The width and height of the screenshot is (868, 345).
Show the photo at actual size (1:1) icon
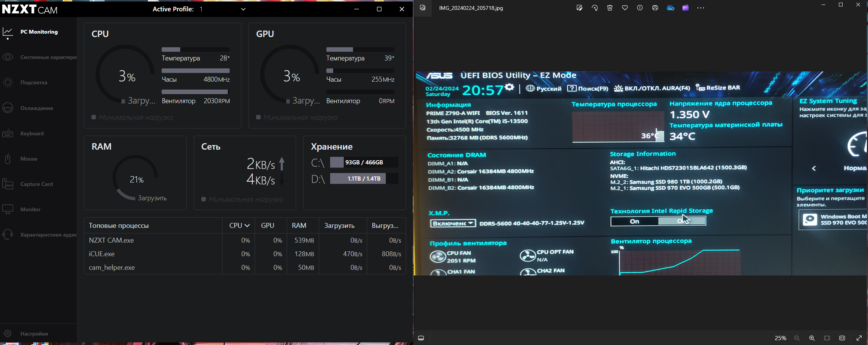point(842,338)
